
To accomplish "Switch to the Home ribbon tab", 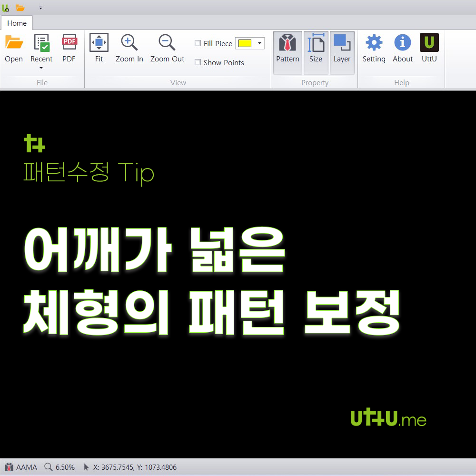I will (x=17, y=23).
